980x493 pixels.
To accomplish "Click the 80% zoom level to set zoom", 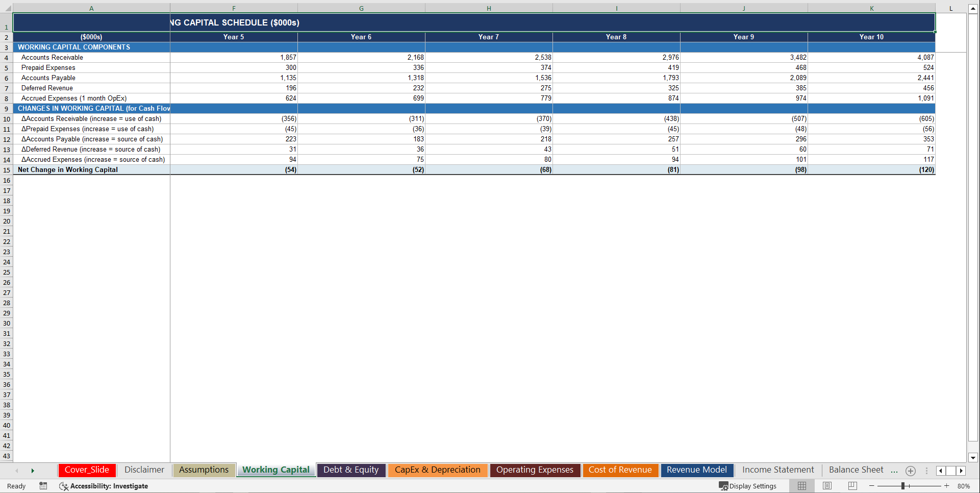I will tap(964, 486).
